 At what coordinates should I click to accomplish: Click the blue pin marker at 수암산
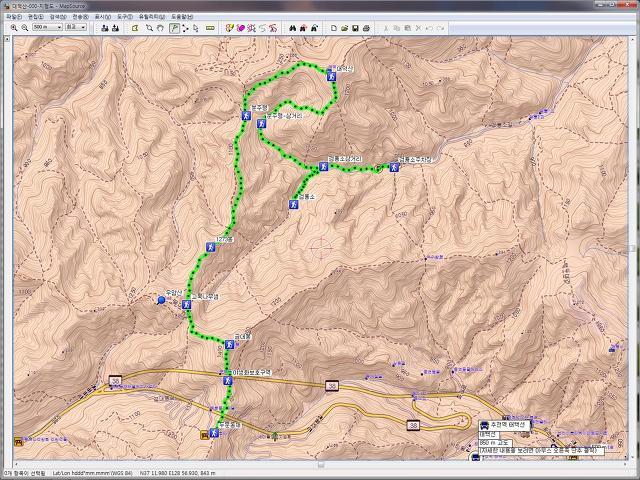point(161,301)
